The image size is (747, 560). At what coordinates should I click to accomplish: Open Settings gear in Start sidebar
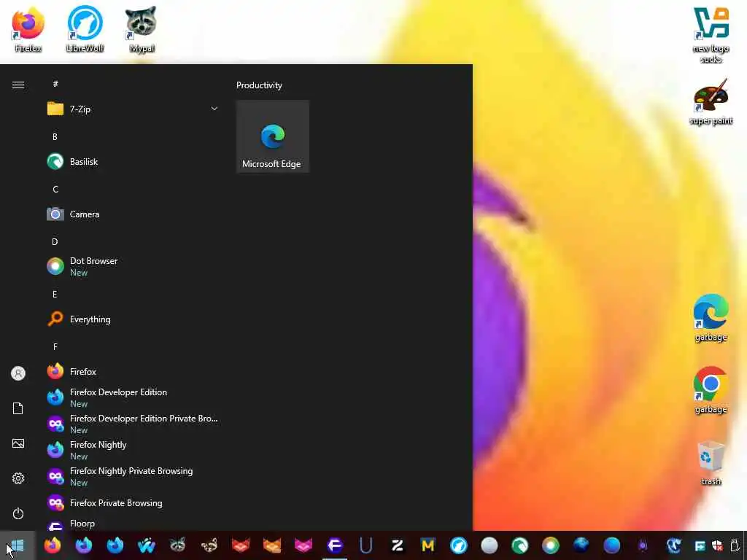point(18,478)
